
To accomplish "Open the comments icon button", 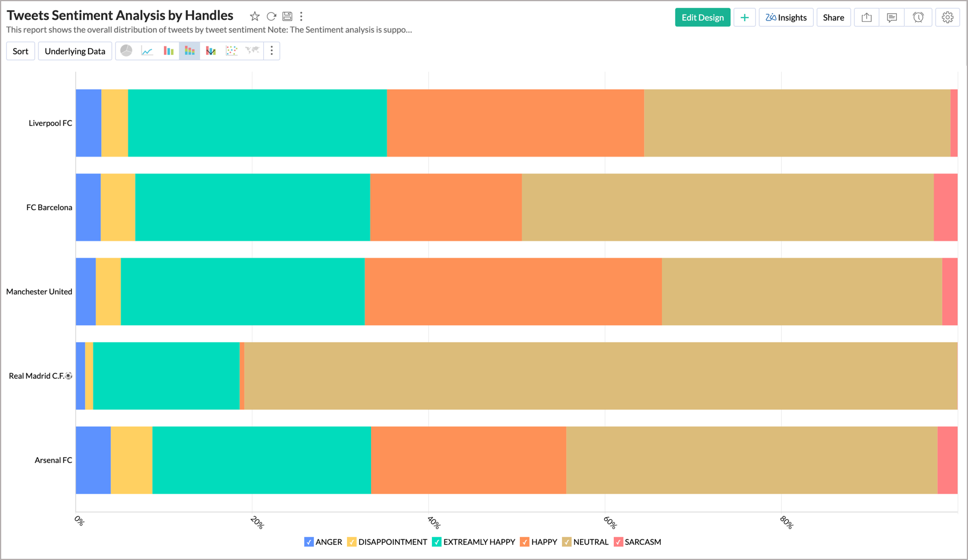I will [891, 17].
